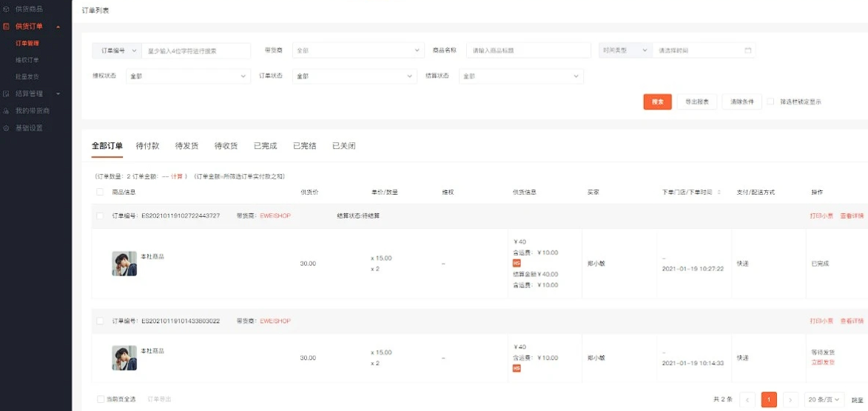This screenshot has width=868, height=411.
Task: Click the sort arrows beside 下单时间 column
Action: click(x=719, y=193)
